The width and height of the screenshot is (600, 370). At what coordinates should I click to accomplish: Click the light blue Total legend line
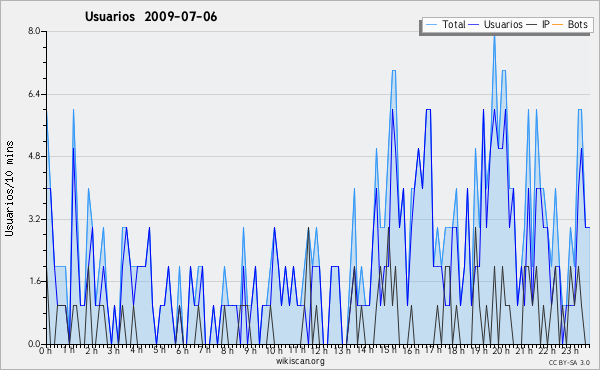point(431,25)
